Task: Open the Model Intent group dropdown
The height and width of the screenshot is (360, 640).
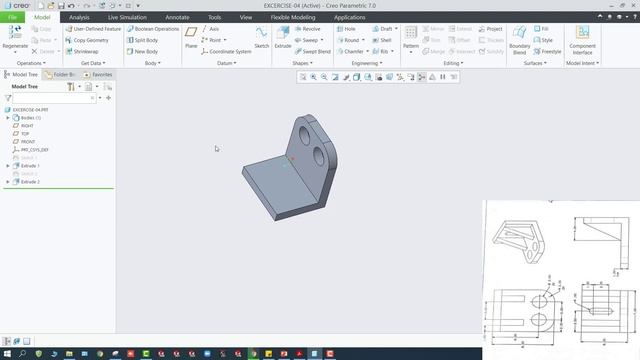Action: [x=582, y=63]
